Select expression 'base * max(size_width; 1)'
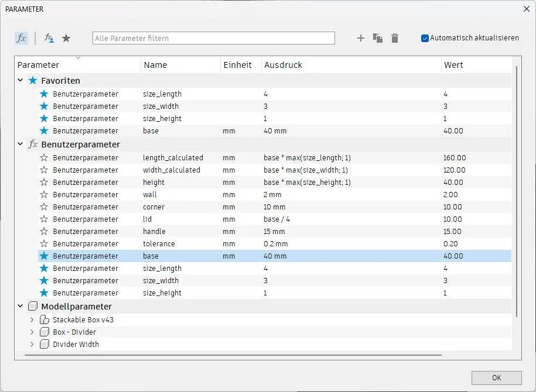Viewport: 536px width, 392px height. 306,170
